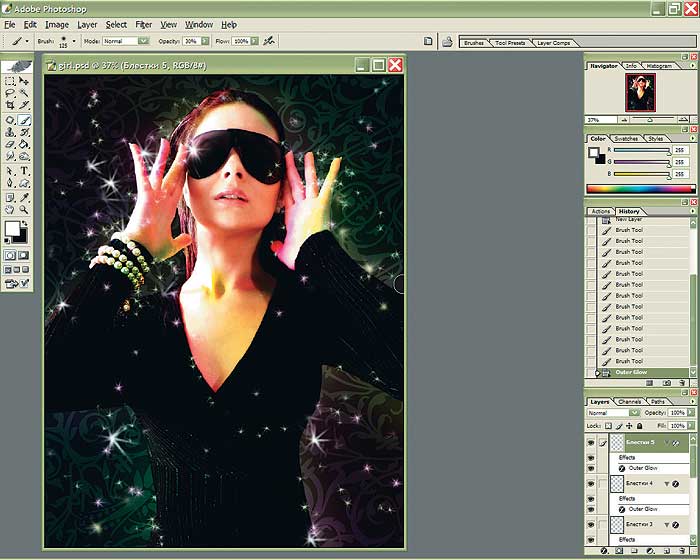This screenshot has width=700, height=560.
Task: Toggle lock all
Action: click(639, 426)
